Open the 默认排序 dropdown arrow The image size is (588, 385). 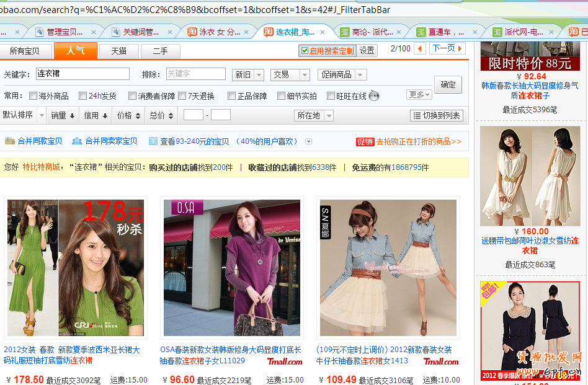[x=42, y=115]
